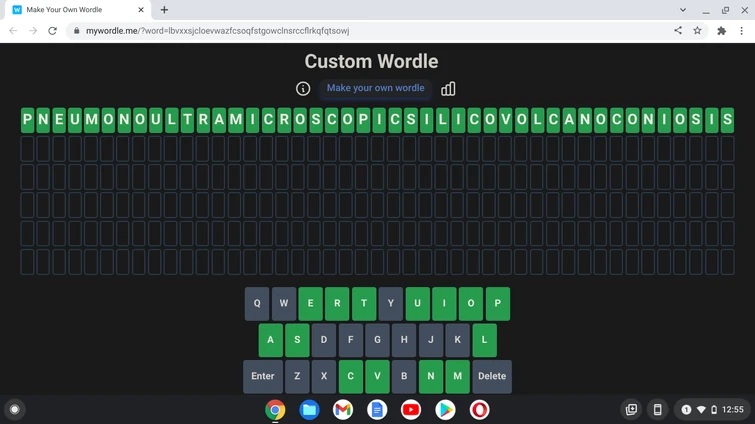755x424 pixels.
Task: Tap the green E key
Action: (311, 304)
